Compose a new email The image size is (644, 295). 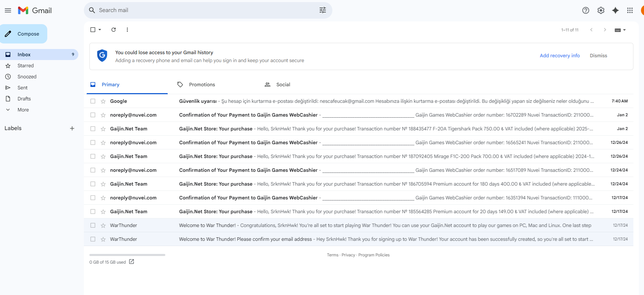point(23,34)
